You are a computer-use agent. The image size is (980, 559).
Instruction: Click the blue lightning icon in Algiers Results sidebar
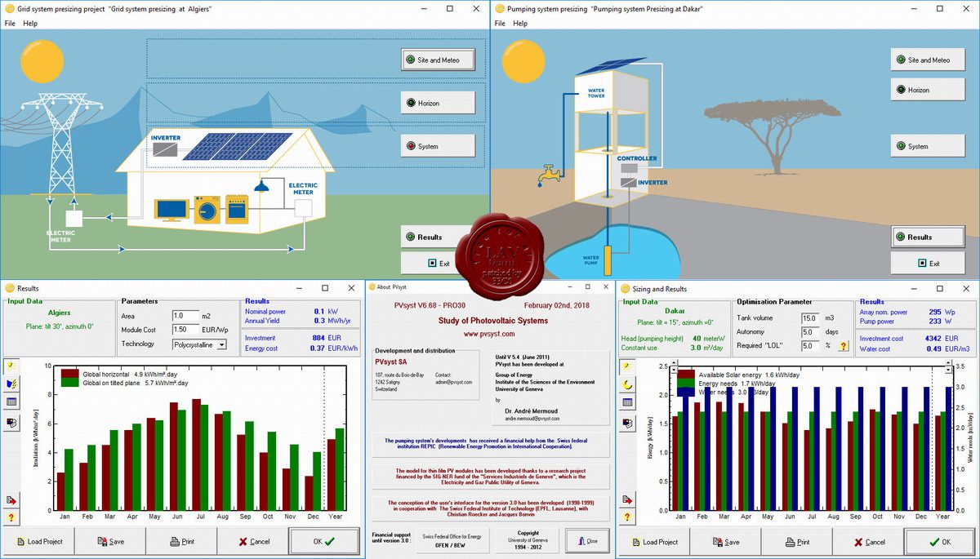tap(11, 384)
